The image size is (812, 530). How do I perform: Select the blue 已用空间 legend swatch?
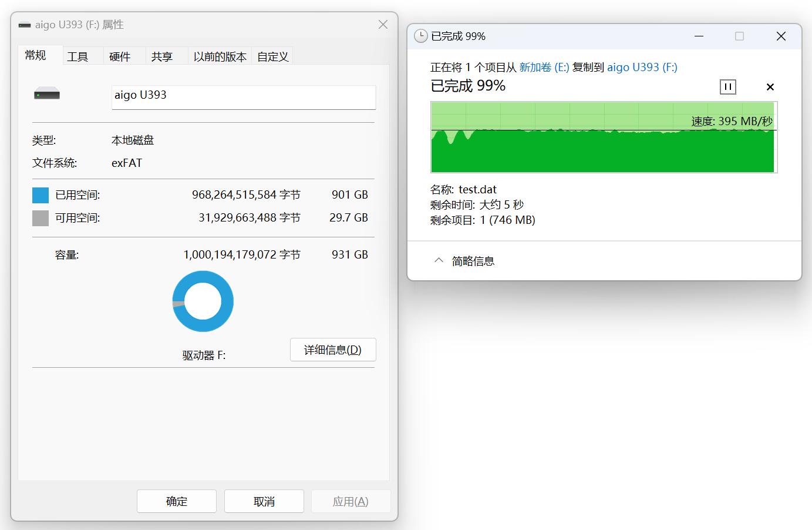[x=40, y=194]
